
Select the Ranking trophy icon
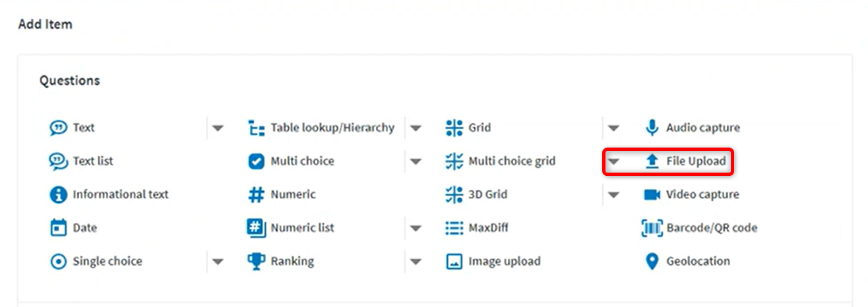tap(256, 261)
